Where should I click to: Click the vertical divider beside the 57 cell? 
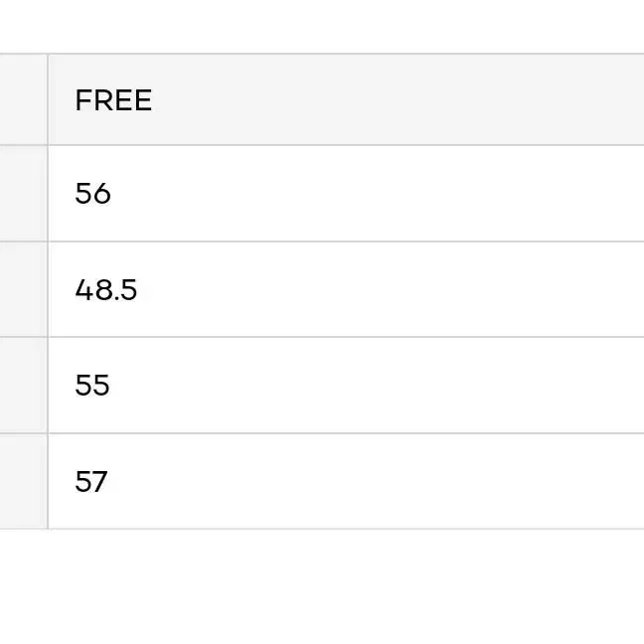coord(48,481)
